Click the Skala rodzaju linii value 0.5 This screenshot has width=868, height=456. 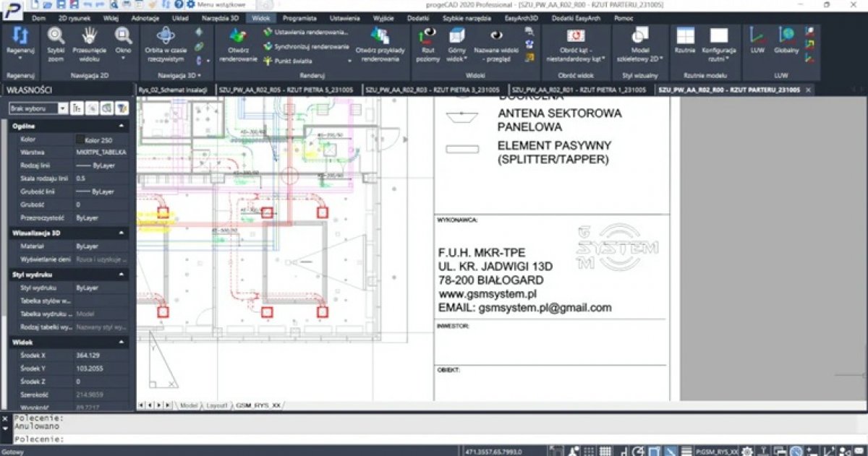point(101,178)
